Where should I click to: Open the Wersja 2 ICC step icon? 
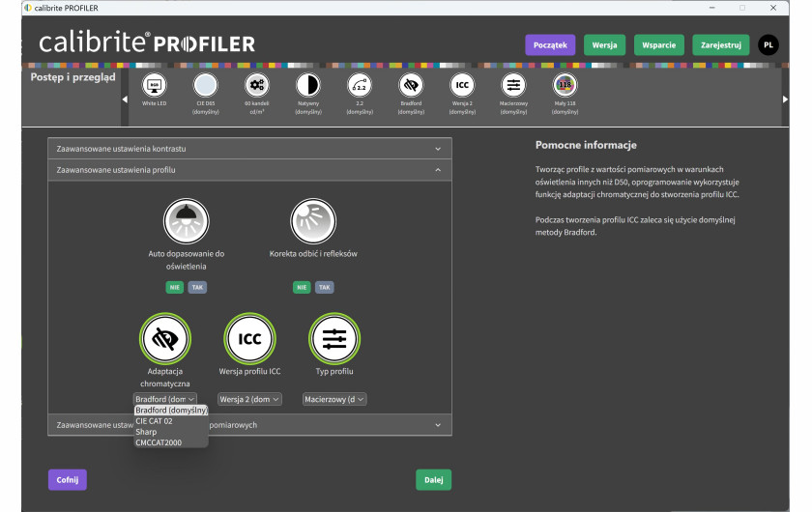coord(462,85)
